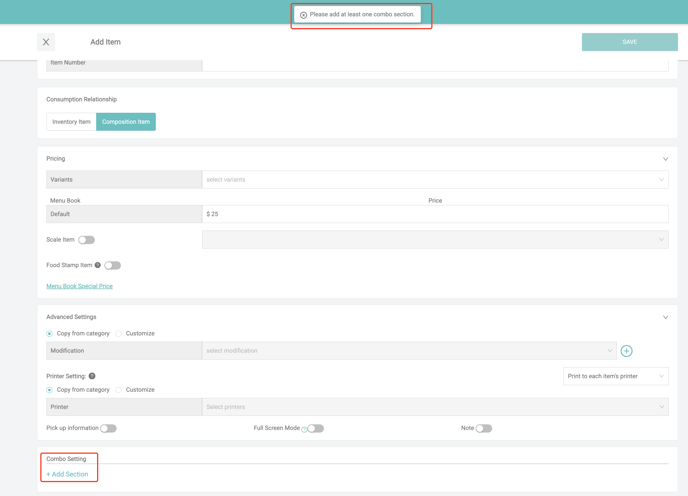Click the Add Item dialog title

click(x=105, y=42)
